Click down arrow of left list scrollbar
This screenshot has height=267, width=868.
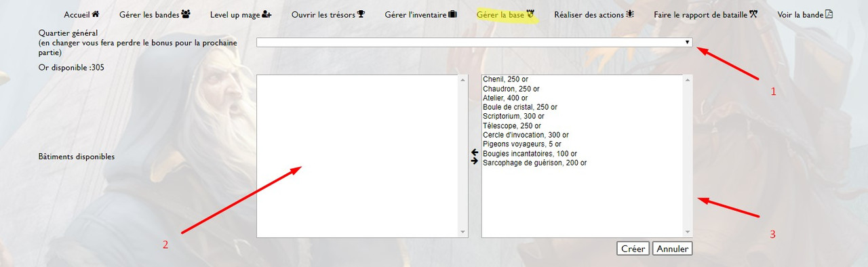tap(463, 232)
